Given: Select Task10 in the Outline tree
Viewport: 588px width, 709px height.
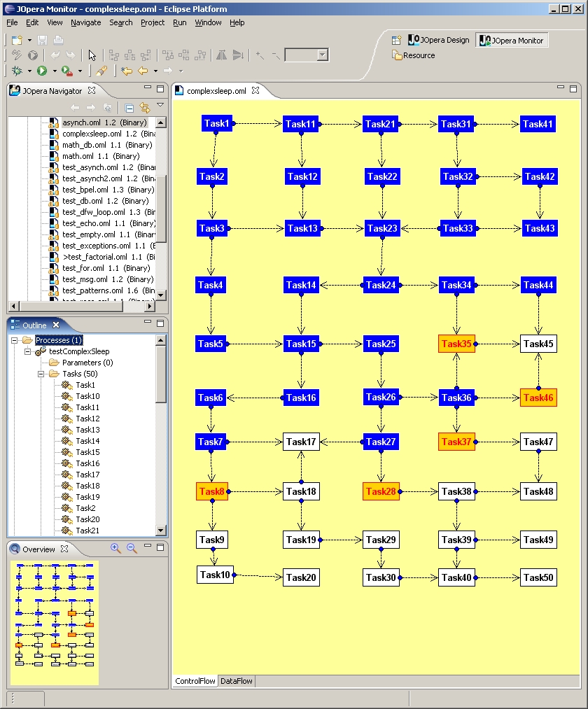Looking at the screenshot, I should (87, 396).
